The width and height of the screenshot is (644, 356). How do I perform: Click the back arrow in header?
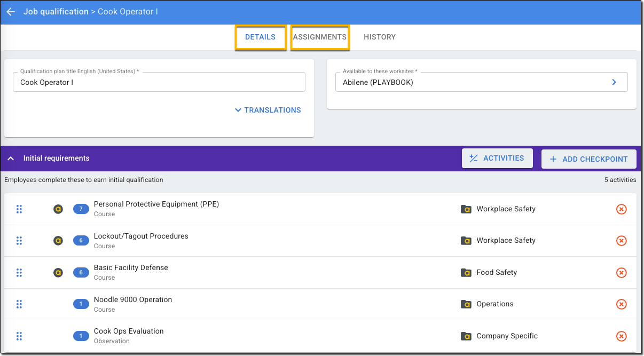pos(11,12)
